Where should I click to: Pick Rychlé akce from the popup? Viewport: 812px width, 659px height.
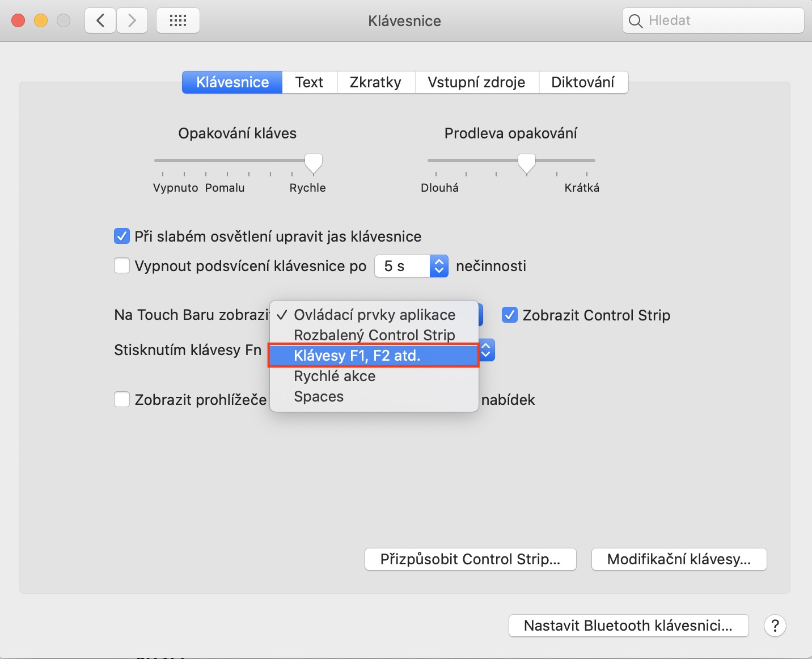click(374, 376)
